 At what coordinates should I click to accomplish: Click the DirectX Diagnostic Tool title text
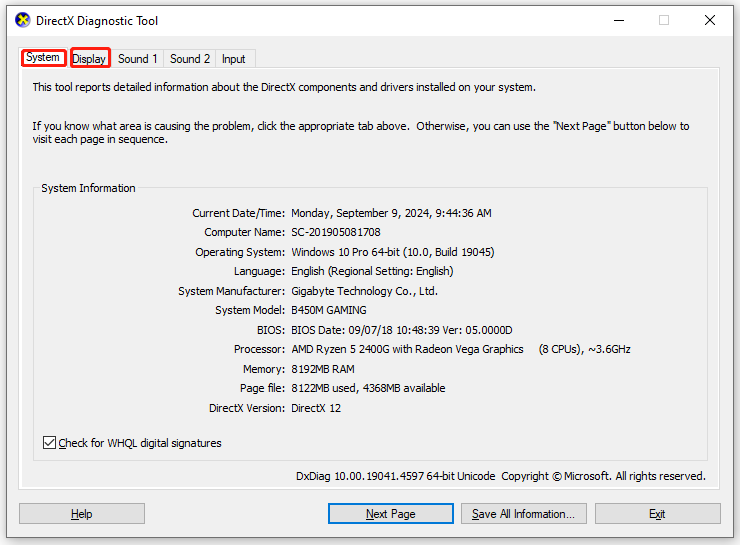(x=97, y=21)
